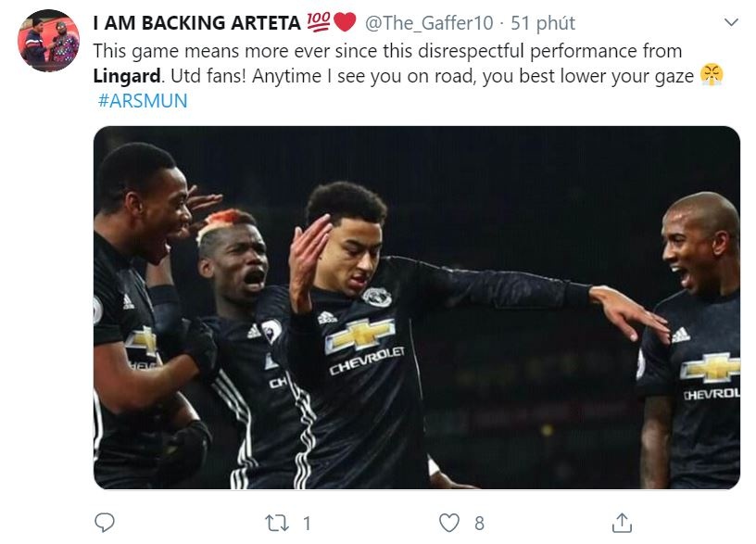Click the retweet count showing 1
The image size is (756, 544).
[305, 524]
